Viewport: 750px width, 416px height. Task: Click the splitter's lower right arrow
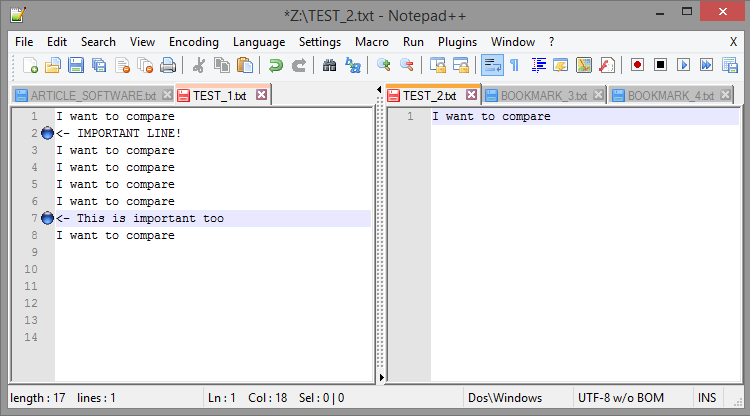tap(381, 378)
